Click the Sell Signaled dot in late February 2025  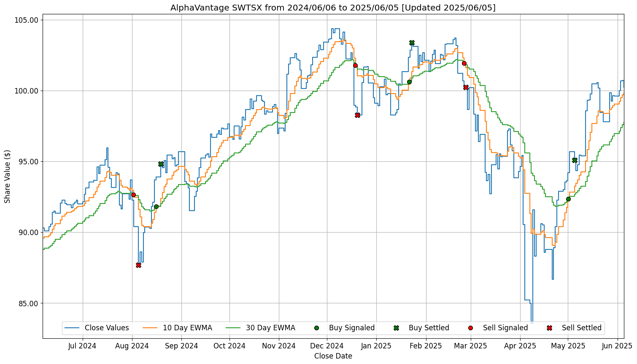tap(464, 63)
